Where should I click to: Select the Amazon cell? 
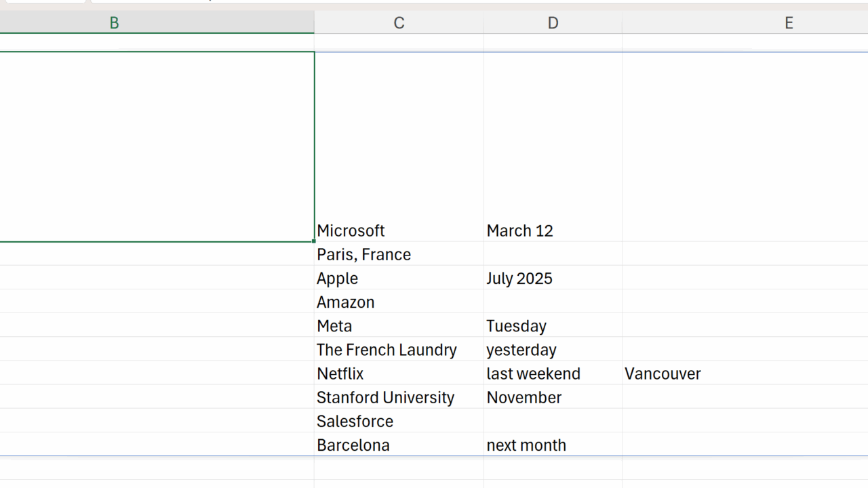click(399, 302)
